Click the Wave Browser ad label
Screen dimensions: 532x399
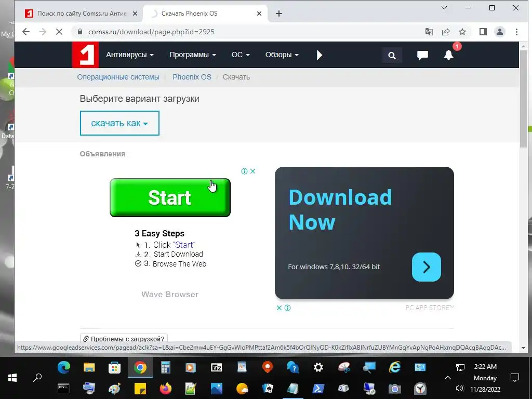(x=170, y=295)
